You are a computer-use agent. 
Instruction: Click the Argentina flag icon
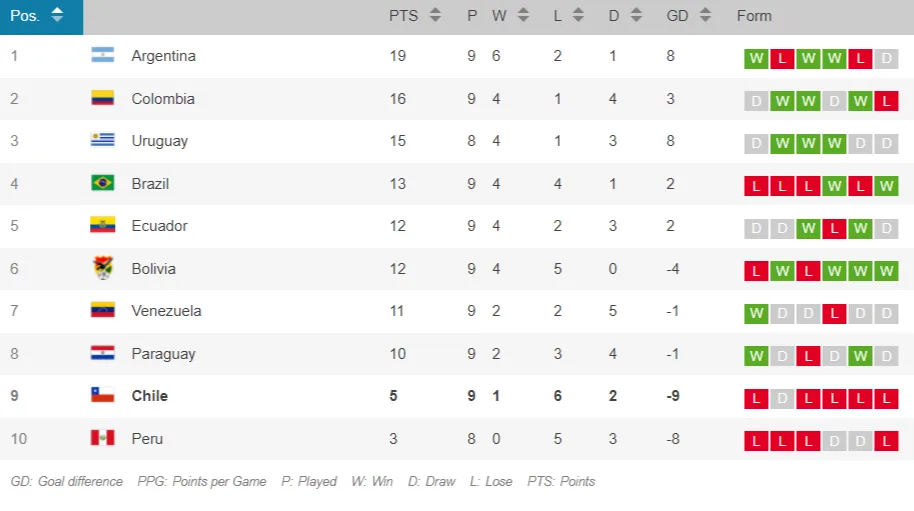pos(102,56)
